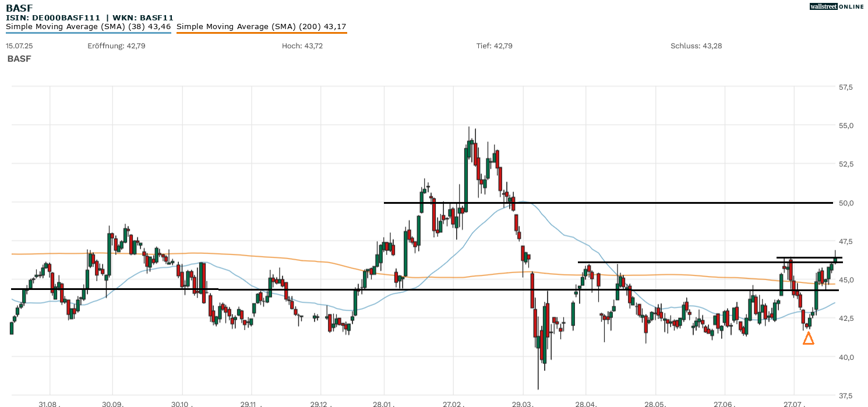
Task: Click the 29.11. date axis label
Action: click(251, 403)
